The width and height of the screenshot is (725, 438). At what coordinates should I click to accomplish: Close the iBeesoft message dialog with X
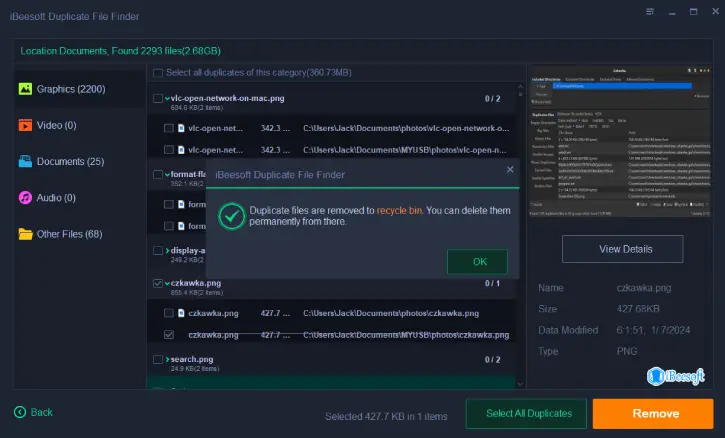(x=510, y=170)
